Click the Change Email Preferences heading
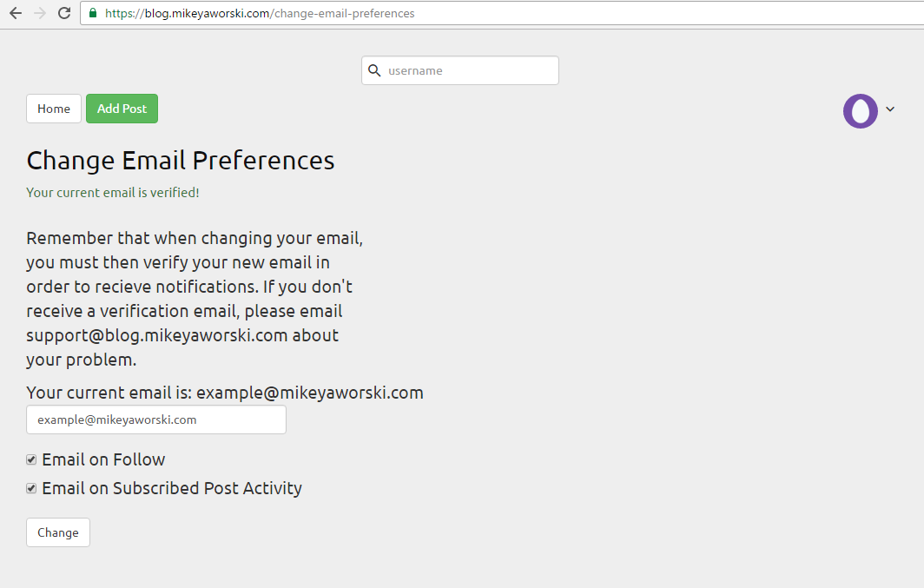The height and width of the screenshot is (588, 924). click(x=181, y=161)
